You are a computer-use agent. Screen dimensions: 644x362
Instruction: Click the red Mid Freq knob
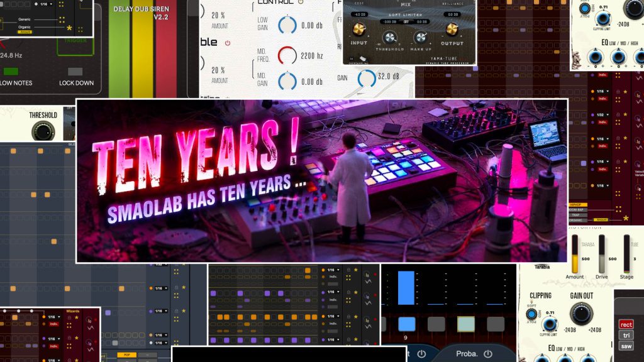coord(287,55)
